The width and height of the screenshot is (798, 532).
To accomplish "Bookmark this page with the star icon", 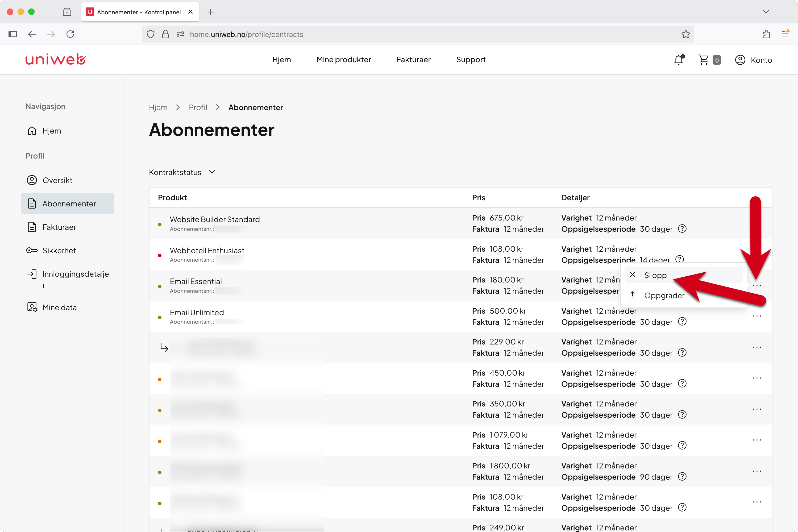I will pyautogui.click(x=685, y=34).
